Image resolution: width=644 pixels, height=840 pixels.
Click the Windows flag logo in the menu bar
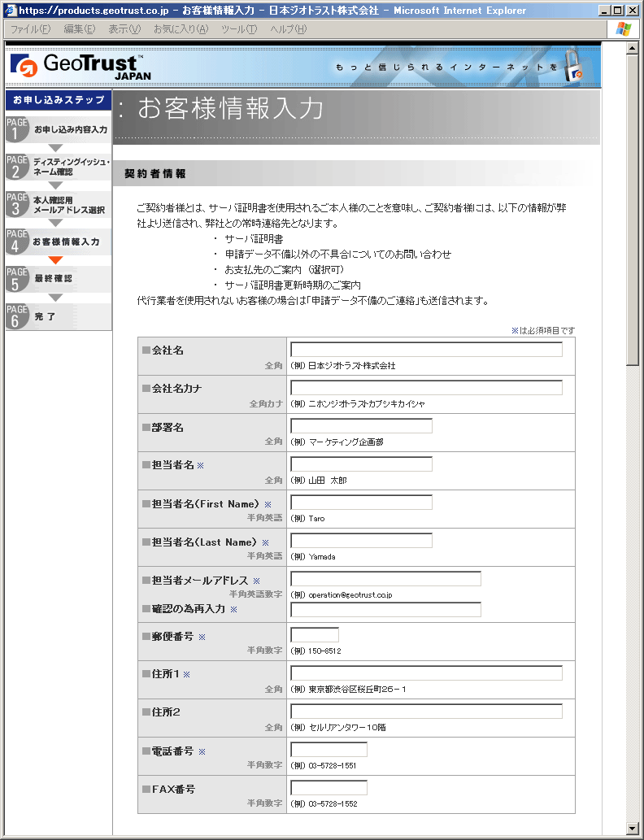tap(623, 29)
